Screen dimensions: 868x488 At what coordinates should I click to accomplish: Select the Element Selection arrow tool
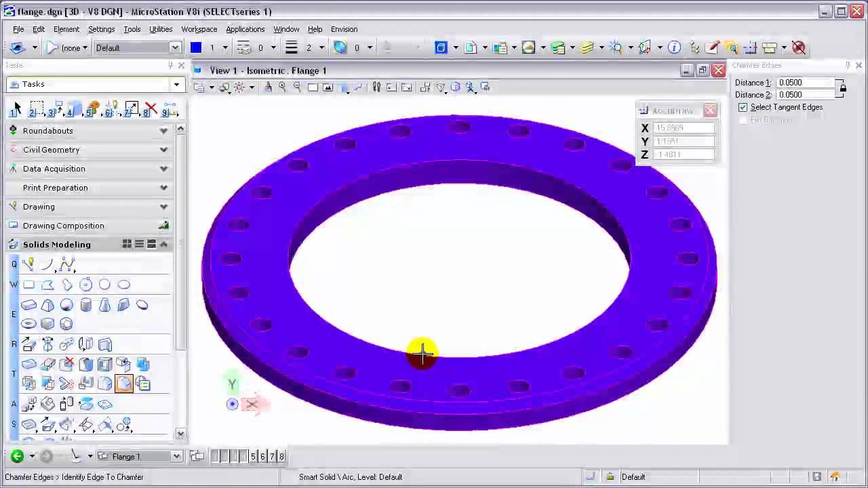17,109
